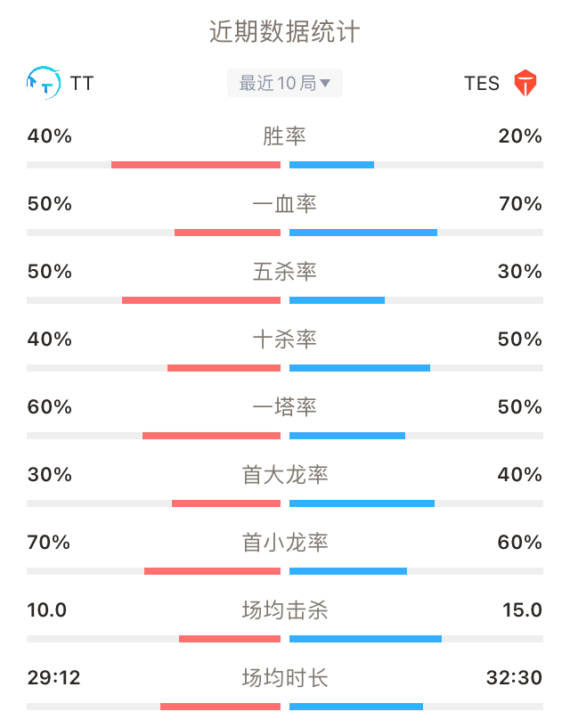Click the TT team logo icon
Viewport: 570px width, 728px height.
click(43, 83)
